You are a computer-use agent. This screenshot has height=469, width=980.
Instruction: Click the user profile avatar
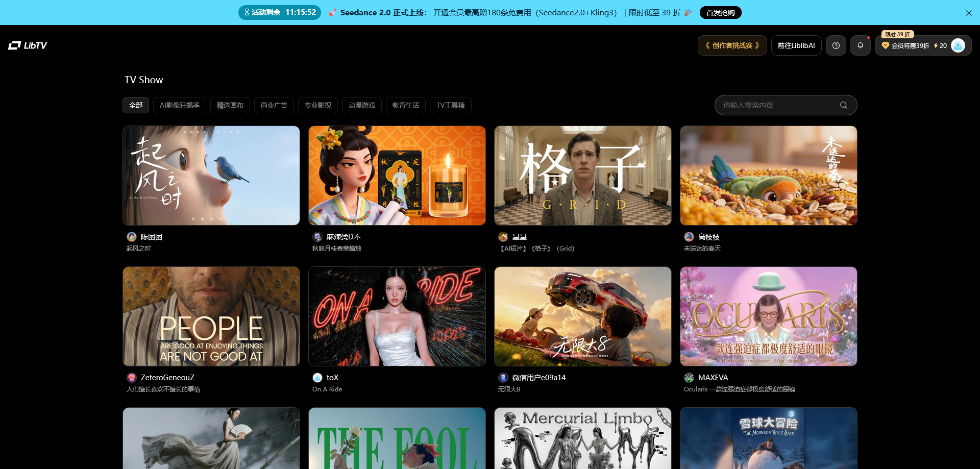tap(958, 45)
